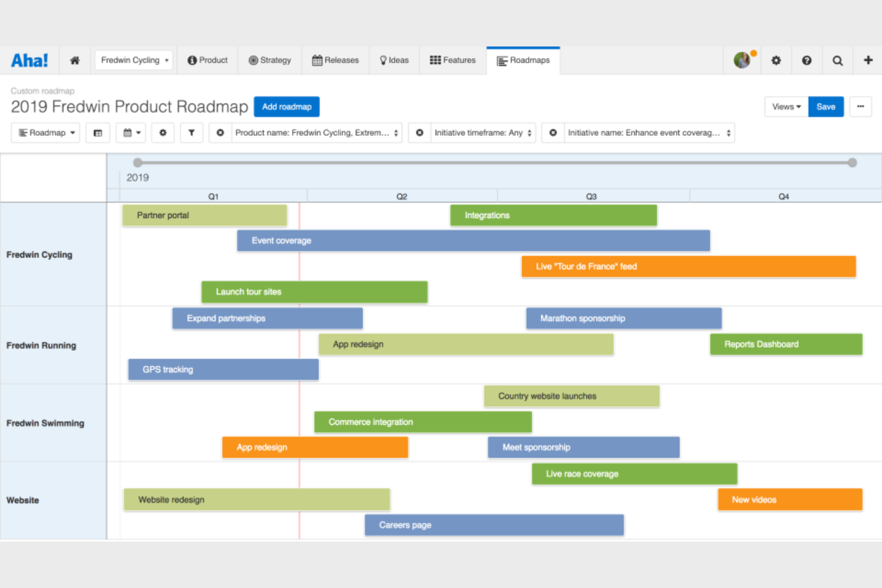The image size is (882, 588).
Task: Click the table layout icon
Action: click(x=98, y=133)
